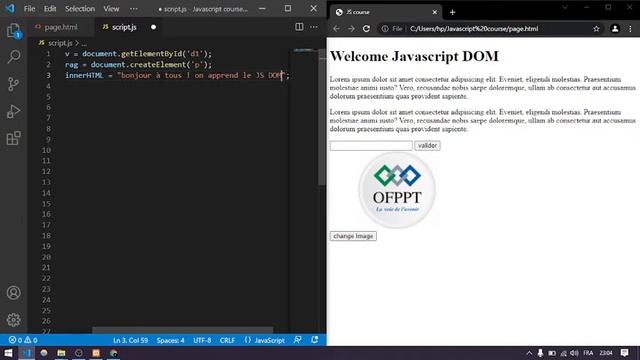Split the editor to the right
The image size is (640, 360).
pos(299,27)
